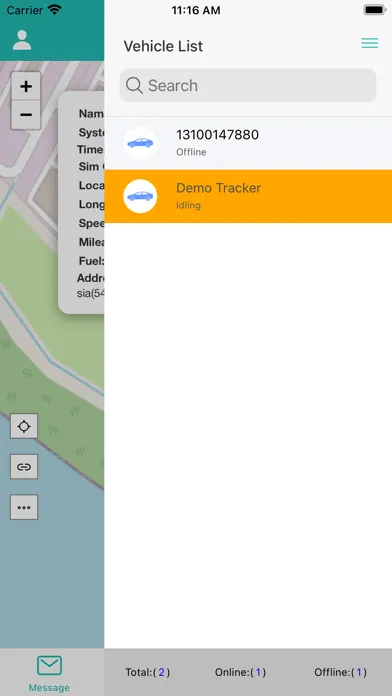Tap the hamburger menu in Vehicle List
This screenshot has width=392, height=696.
(369, 43)
